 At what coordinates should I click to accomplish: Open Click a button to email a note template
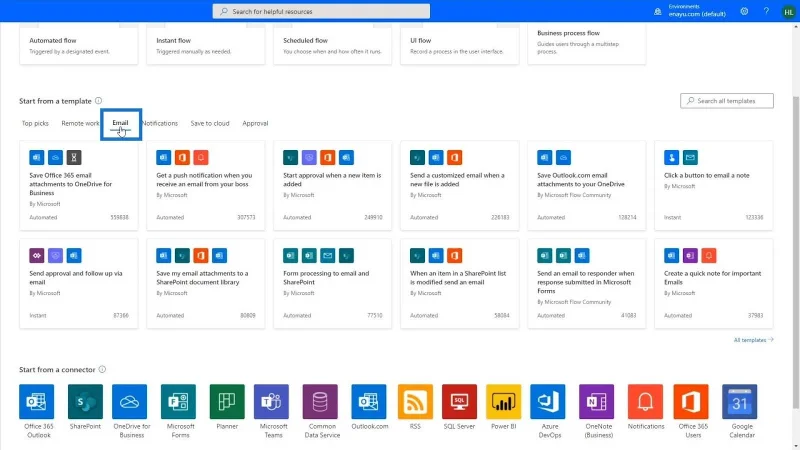[714, 185]
